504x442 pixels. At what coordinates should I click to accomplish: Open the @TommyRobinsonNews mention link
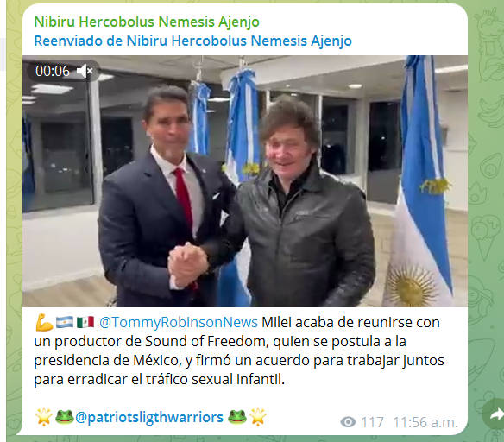(179, 322)
